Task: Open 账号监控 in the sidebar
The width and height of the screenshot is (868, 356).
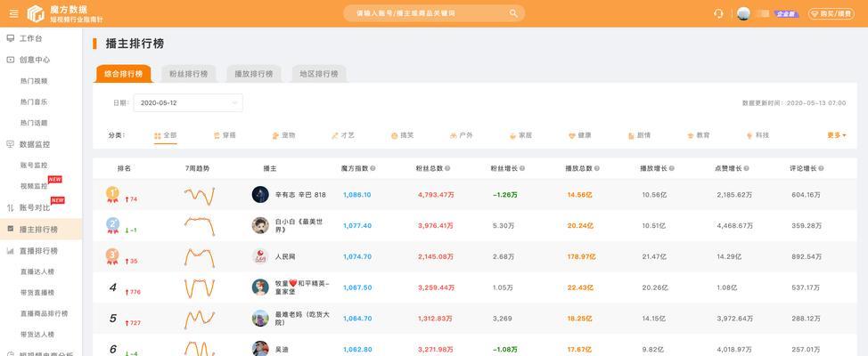Action: point(34,166)
